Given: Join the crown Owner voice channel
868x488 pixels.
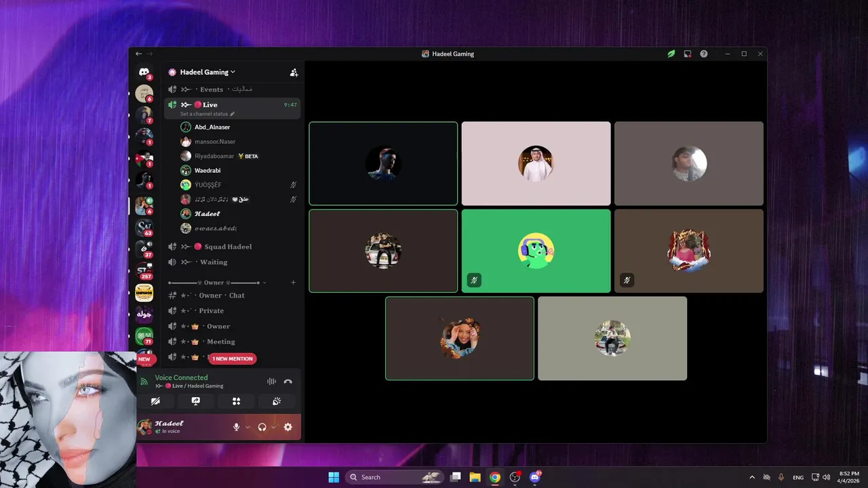Looking at the screenshot, I should 233,326.
